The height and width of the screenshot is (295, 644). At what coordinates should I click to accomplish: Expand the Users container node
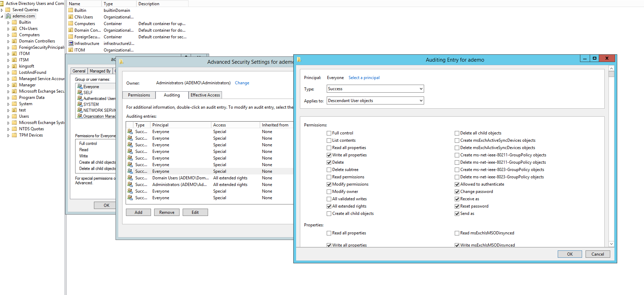(8, 117)
